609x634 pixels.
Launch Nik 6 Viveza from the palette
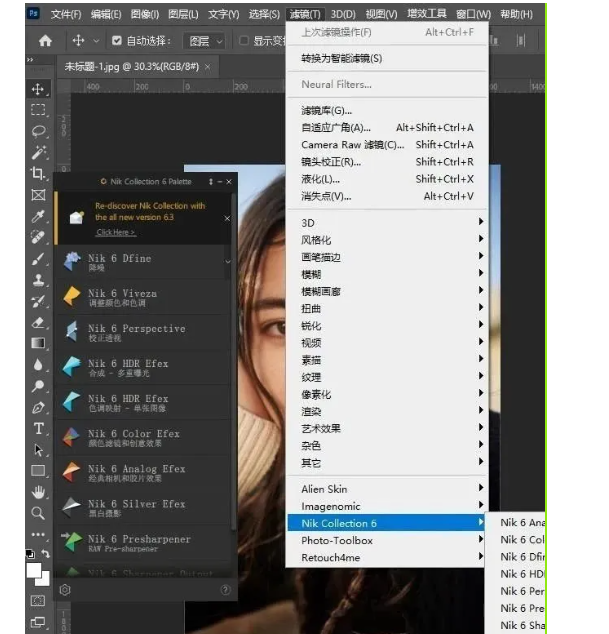(x=144, y=297)
